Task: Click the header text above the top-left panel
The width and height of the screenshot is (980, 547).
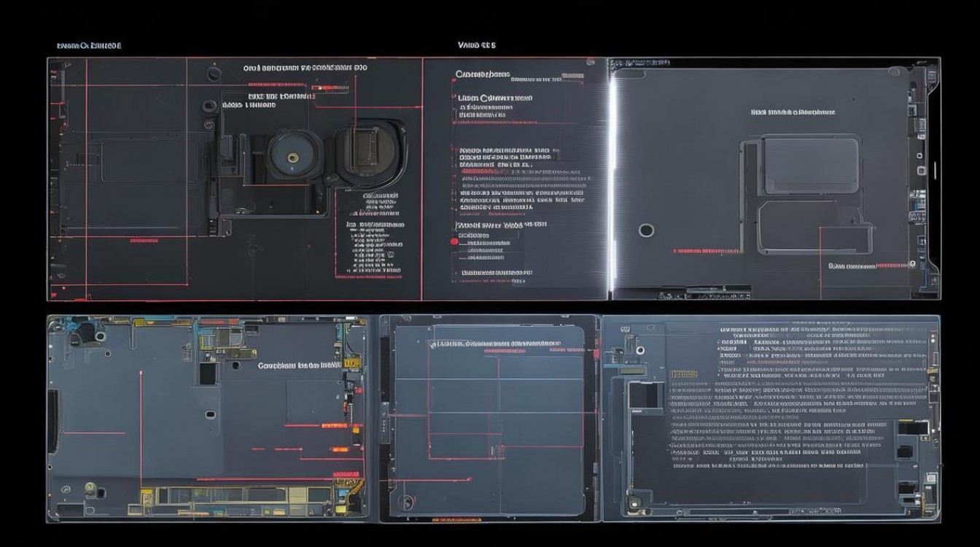Action: coord(89,46)
